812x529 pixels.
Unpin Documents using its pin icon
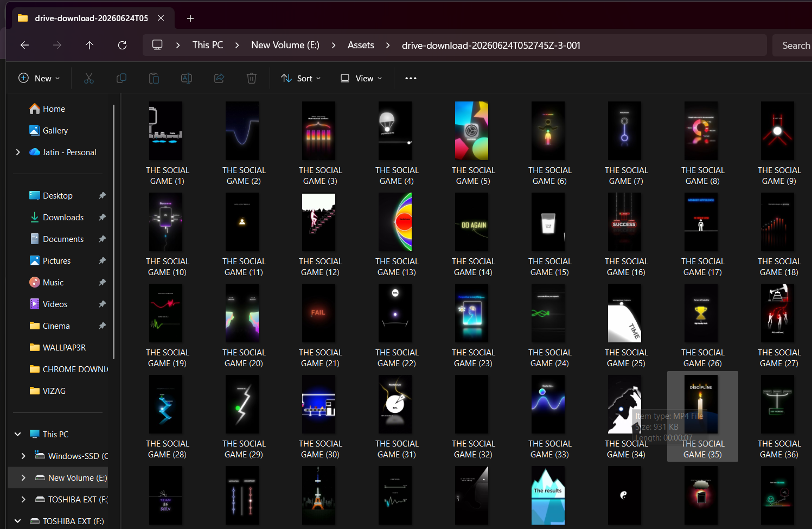(102, 239)
